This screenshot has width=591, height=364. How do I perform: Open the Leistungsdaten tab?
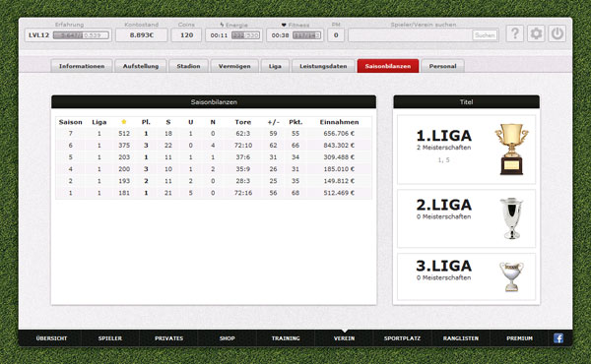323,66
